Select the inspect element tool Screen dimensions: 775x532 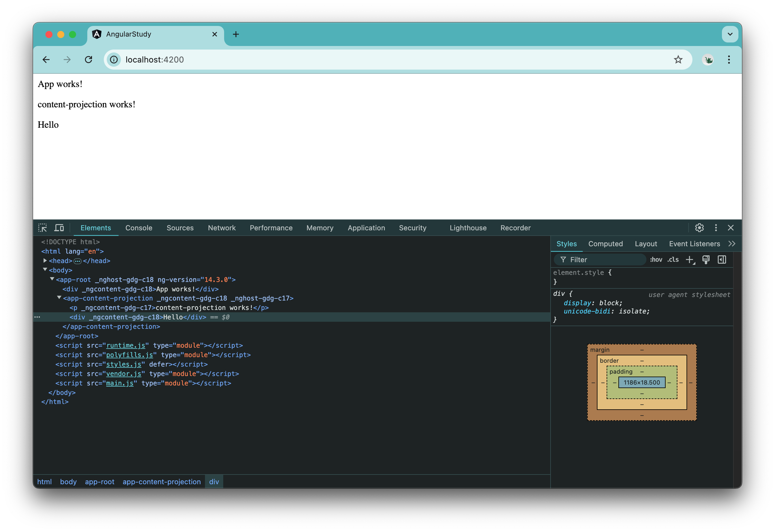click(x=43, y=227)
